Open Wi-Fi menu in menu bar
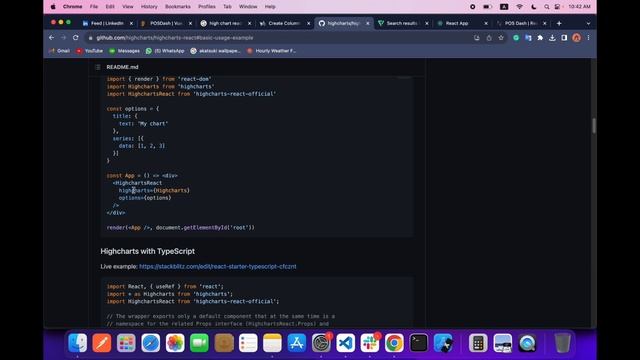 pos(519,7)
